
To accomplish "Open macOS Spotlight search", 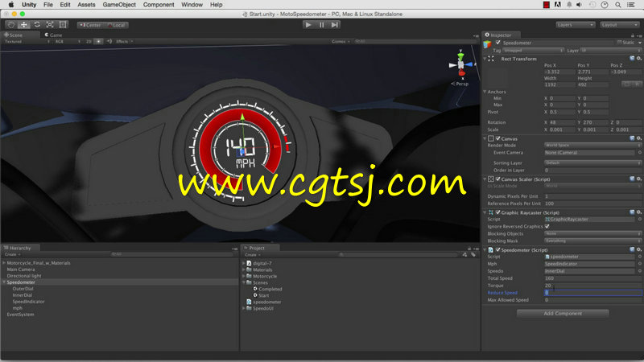I will 617,5.
